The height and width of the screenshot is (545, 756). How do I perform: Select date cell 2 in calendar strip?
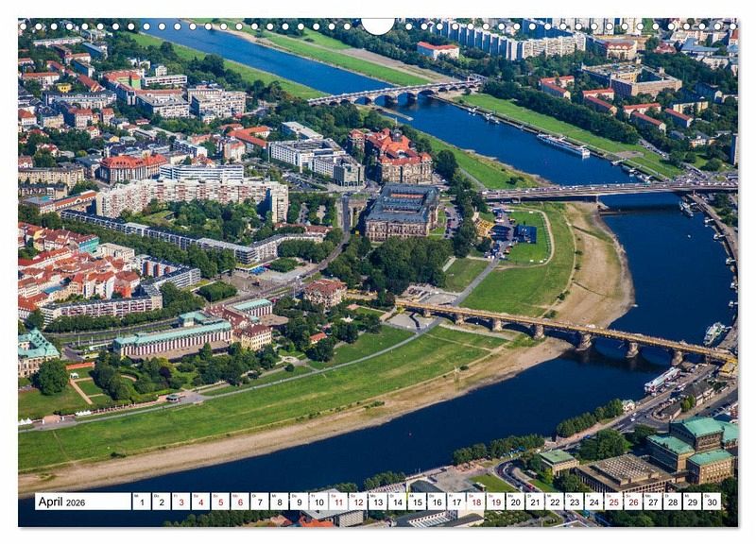pyautogui.click(x=161, y=502)
